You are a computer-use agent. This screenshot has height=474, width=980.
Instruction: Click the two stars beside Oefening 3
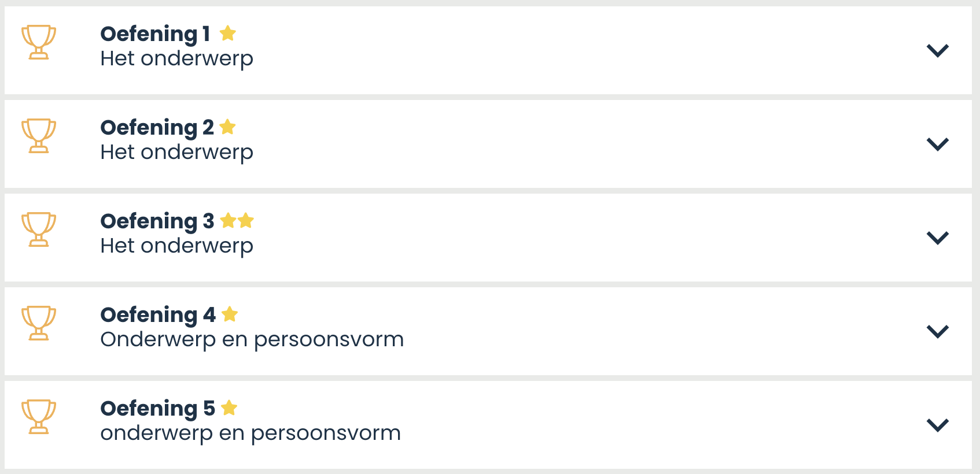tap(237, 220)
